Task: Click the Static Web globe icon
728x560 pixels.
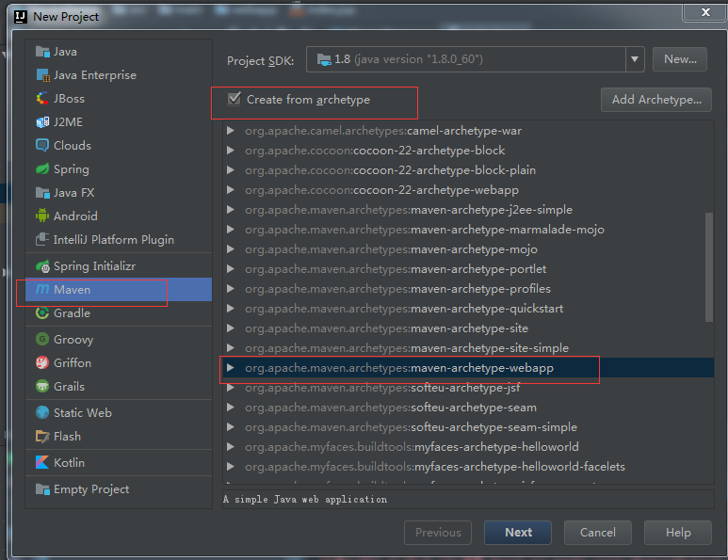Action: coord(42,412)
